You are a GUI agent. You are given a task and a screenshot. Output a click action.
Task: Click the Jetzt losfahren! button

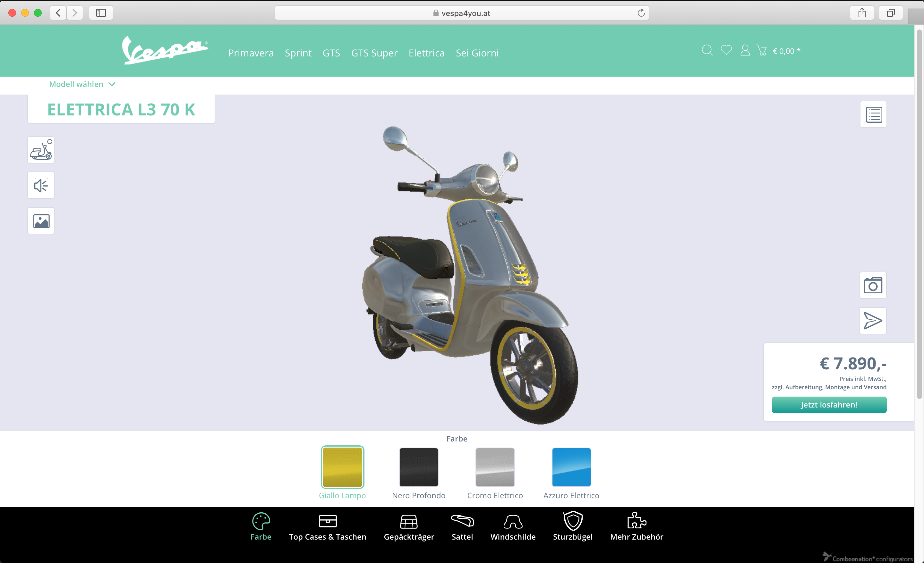829,405
